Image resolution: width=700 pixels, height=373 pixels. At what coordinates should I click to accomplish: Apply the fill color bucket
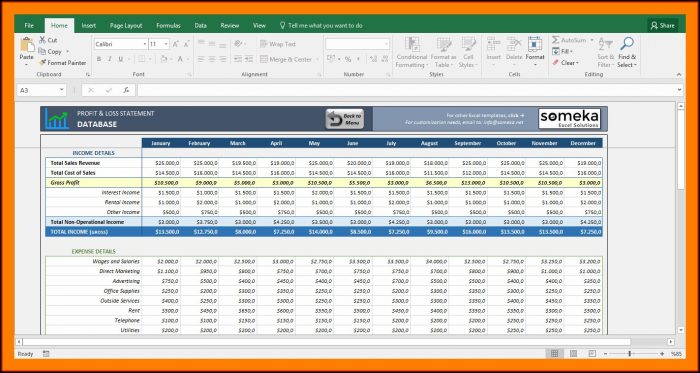(163, 59)
